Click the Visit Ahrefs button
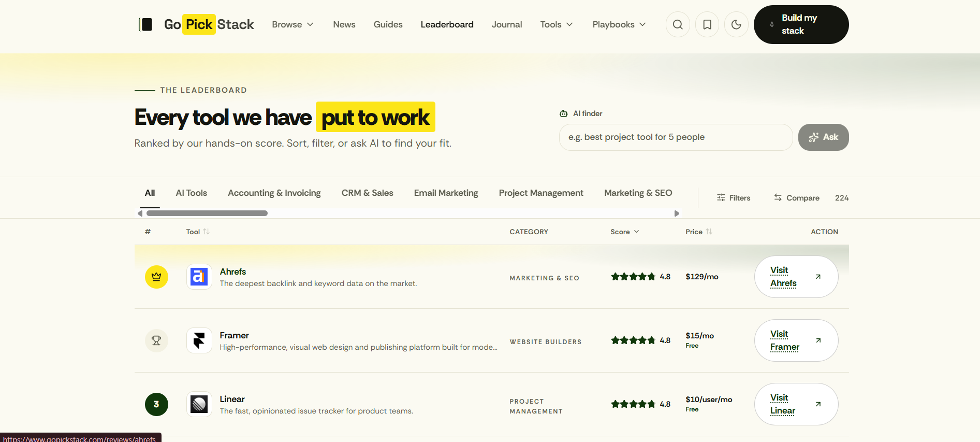Viewport: 980px width, 442px height. pos(796,277)
